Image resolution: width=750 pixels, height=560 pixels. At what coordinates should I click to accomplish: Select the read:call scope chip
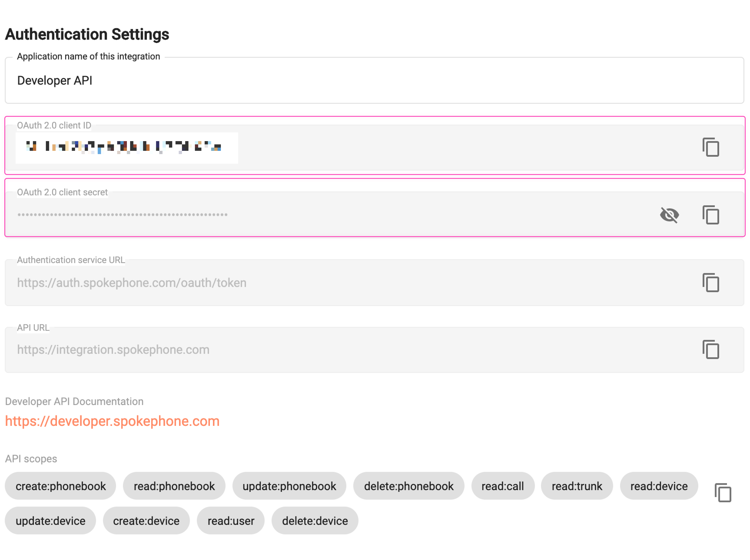pyautogui.click(x=503, y=486)
